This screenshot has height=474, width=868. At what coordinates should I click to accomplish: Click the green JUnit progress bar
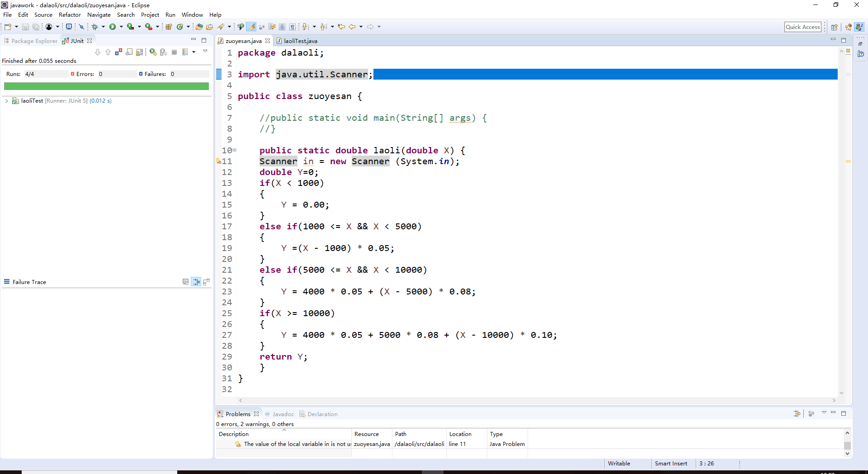106,86
